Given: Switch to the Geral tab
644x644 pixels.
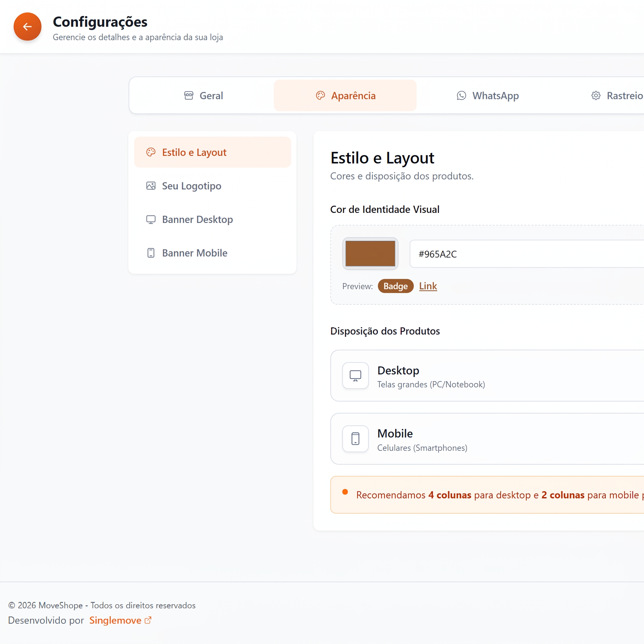Looking at the screenshot, I should coord(203,96).
